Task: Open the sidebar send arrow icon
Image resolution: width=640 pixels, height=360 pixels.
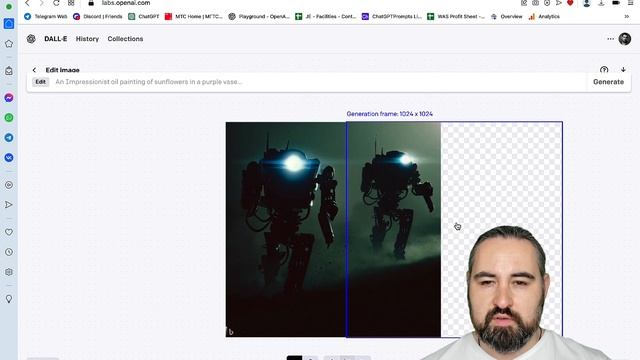Action: 9,204
